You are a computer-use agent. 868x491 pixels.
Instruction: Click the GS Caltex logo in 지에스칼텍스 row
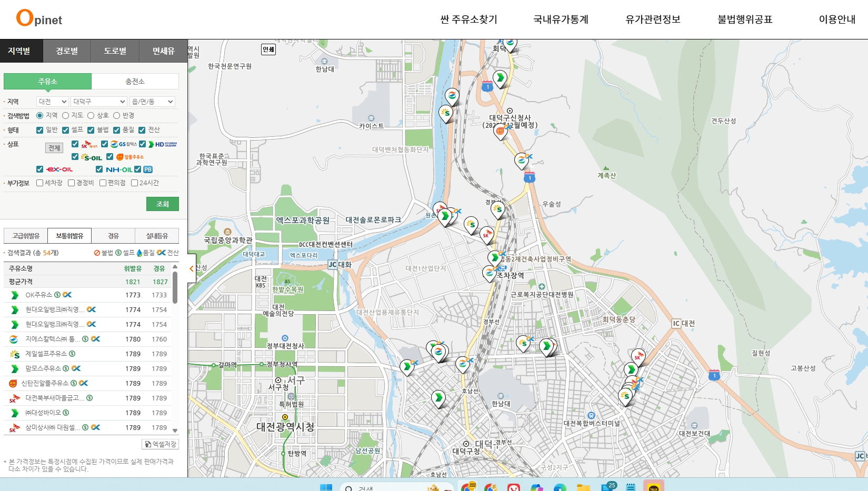click(14, 339)
